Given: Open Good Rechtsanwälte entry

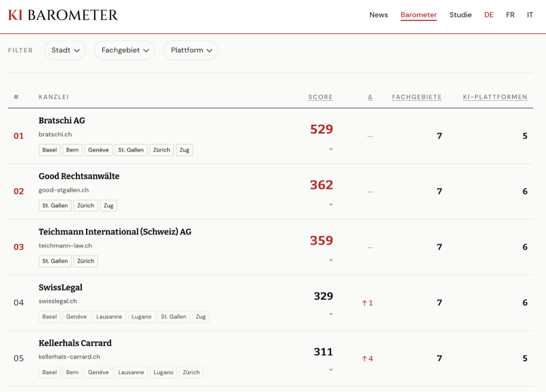Looking at the screenshot, I should tap(79, 177).
